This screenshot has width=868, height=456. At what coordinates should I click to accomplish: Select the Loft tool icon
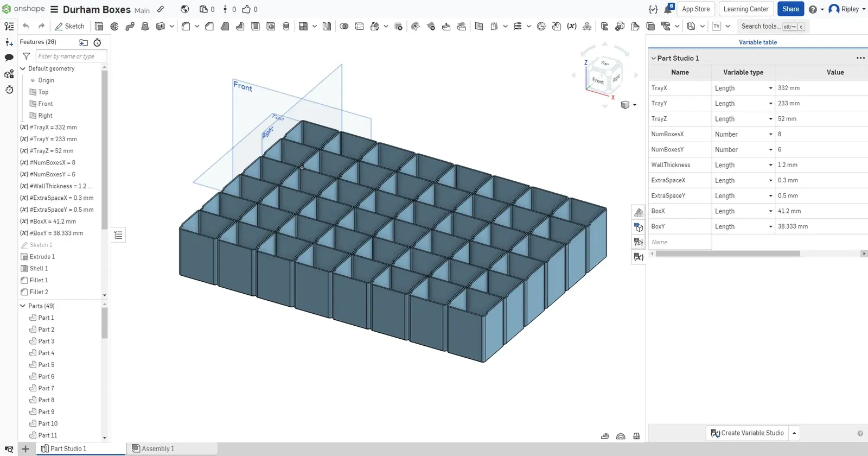(145, 26)
